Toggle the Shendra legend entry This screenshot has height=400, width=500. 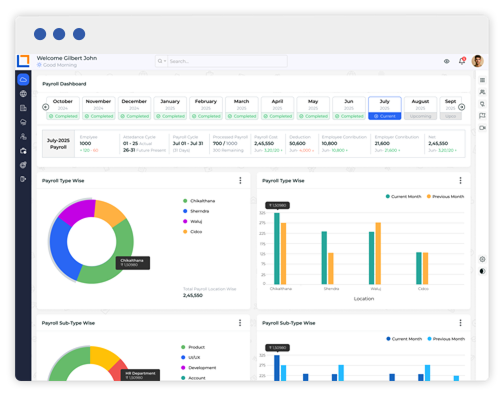pos(196,211)
